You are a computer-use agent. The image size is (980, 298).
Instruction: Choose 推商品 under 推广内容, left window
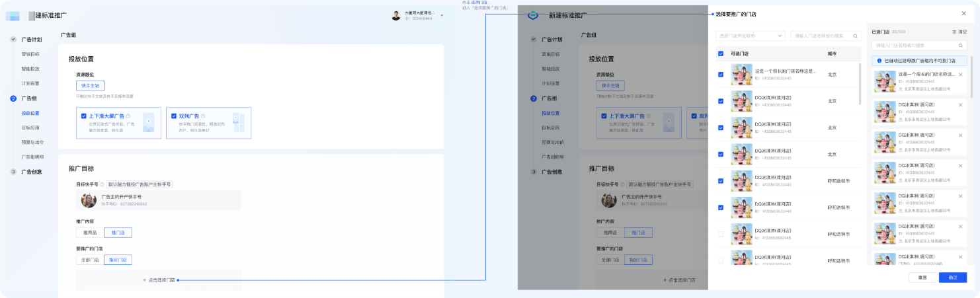(x=90, y=233)
